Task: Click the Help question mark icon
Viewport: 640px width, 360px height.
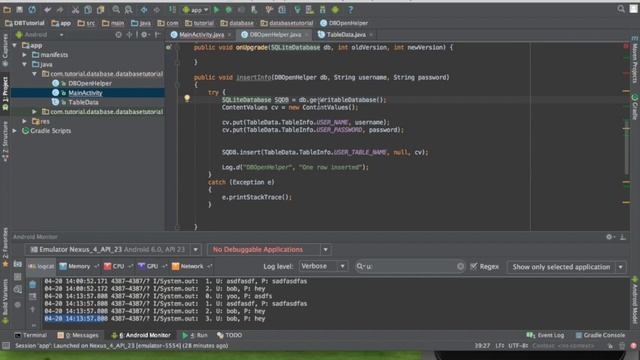Action: point(350,9)
